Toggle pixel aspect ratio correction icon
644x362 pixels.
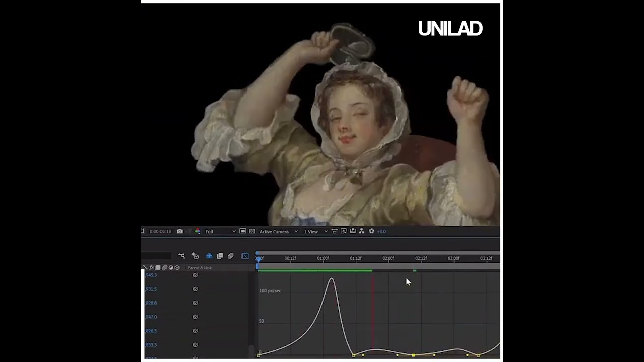click(x=335, y=231)
